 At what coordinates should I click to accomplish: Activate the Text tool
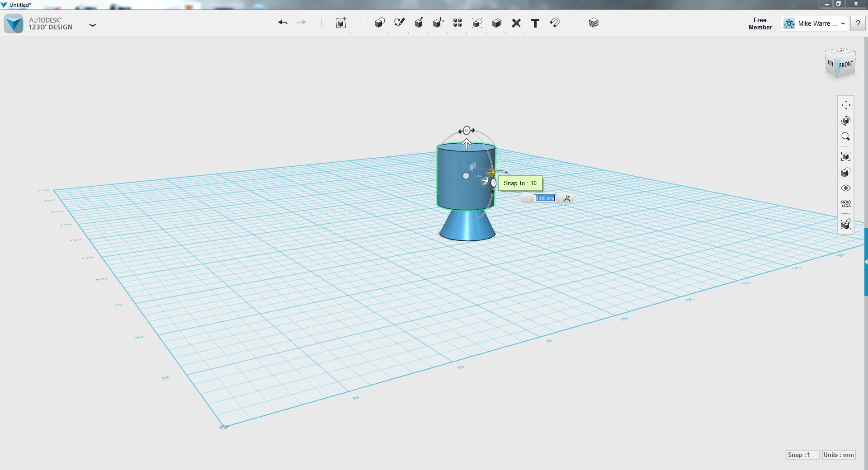click(535, 23)
